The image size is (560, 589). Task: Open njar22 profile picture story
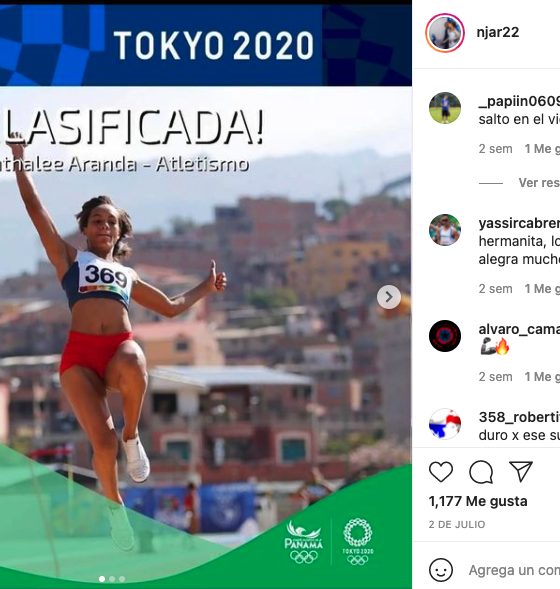[445, 33]
